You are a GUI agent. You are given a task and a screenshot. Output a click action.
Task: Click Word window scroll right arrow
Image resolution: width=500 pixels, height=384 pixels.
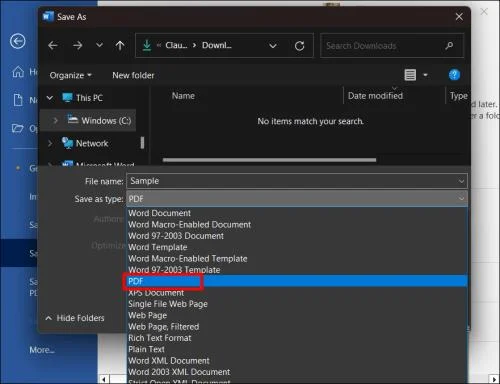click(x=493, y=379)
